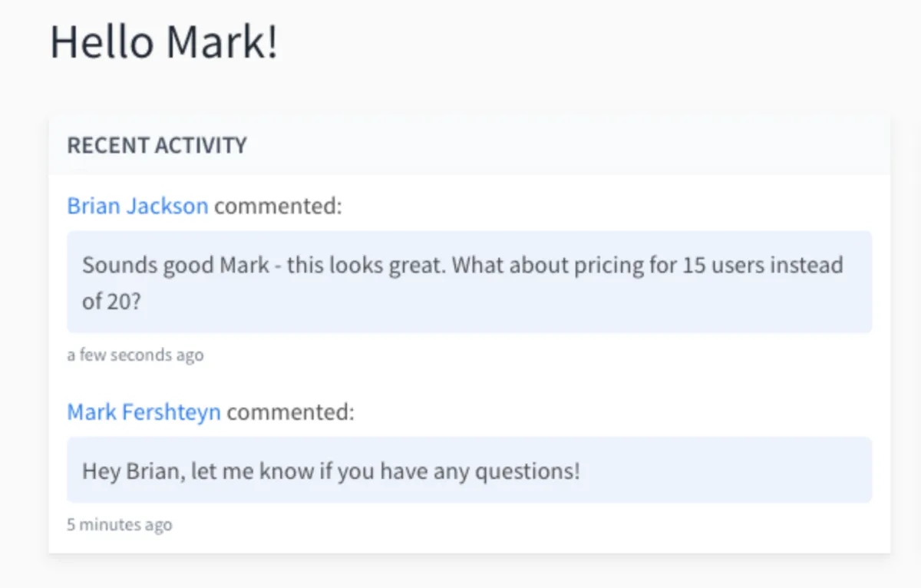921x588 pixels.
Task: Click "commented:" next to Brian Jackson
Action: pos(278,206)
